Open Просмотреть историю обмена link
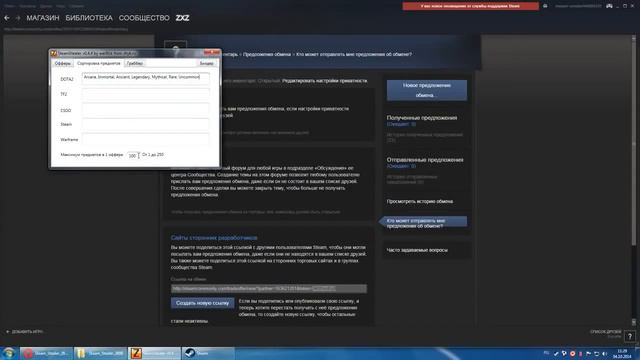Image resolution: width=640 pixels, height=360 pixels. (x=420, y=202)
